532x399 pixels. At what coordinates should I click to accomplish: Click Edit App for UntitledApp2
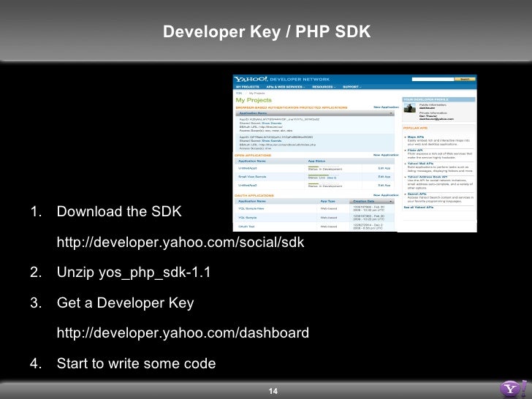point(384,186)
